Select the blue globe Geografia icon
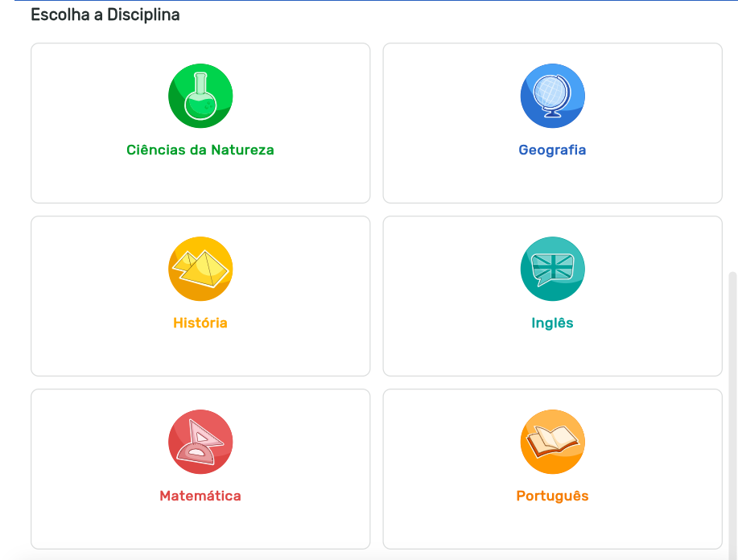The width and height of the screenshot is (738, 560). coord(552,96)
